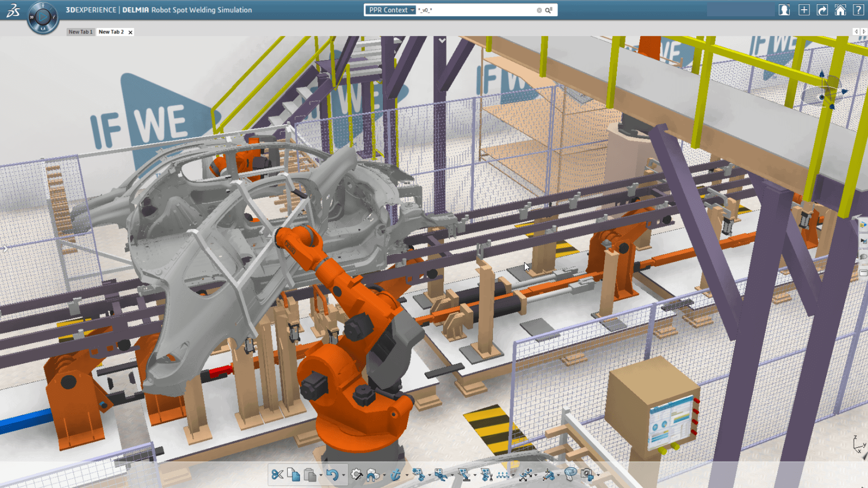Open the gear and hammer settings tool
This screenshot has height=488, width=868.
356,474
